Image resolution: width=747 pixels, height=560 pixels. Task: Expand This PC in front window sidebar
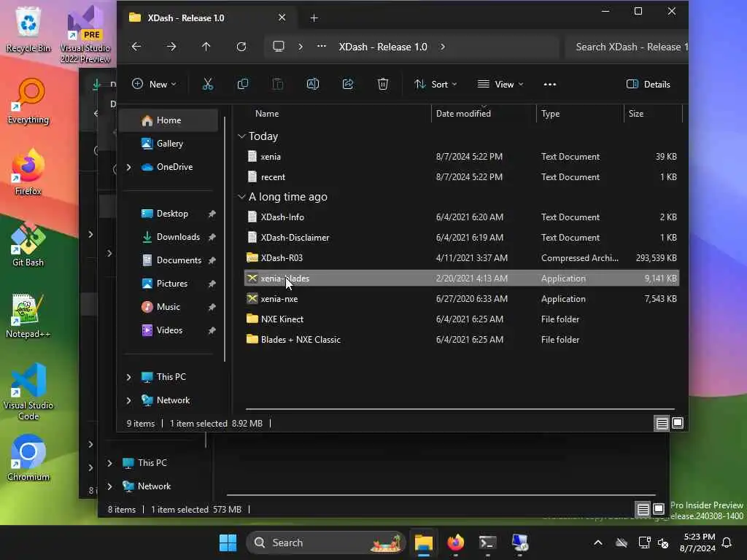(128, 377)
